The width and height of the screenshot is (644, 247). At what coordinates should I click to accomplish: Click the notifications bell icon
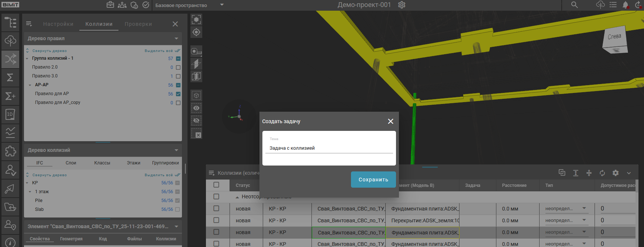point(625,5)
